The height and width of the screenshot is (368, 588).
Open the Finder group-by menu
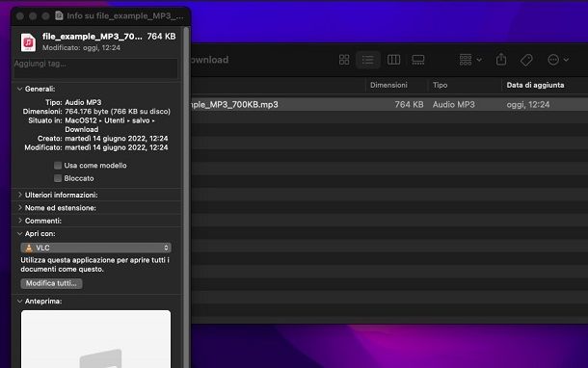(470, 60)
